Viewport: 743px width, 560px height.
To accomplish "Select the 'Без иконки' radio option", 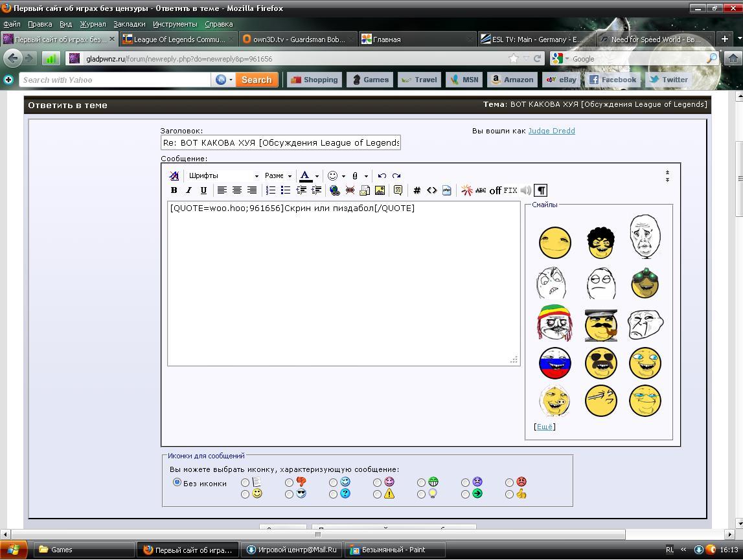I will (177, 482).
